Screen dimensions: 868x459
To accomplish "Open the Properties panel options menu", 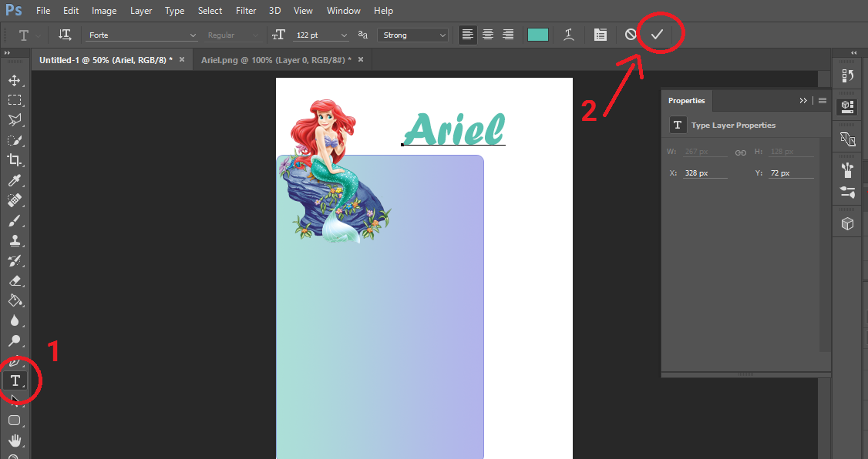I will coord(823,101).
